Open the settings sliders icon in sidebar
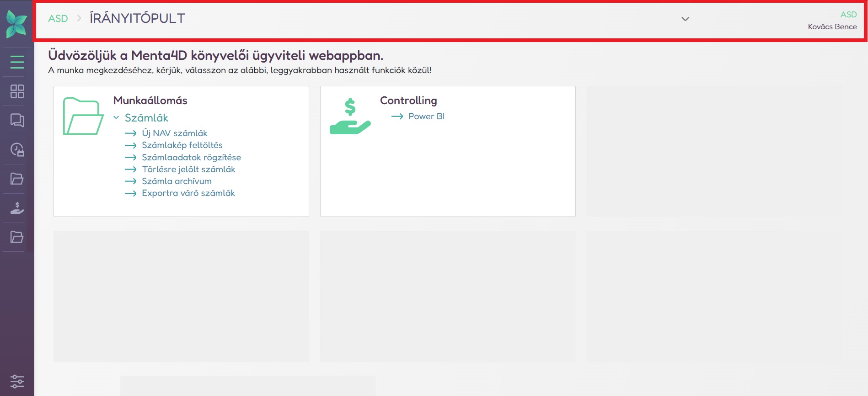868x396 pixels. pyautogui.click(x=17, y=381)
